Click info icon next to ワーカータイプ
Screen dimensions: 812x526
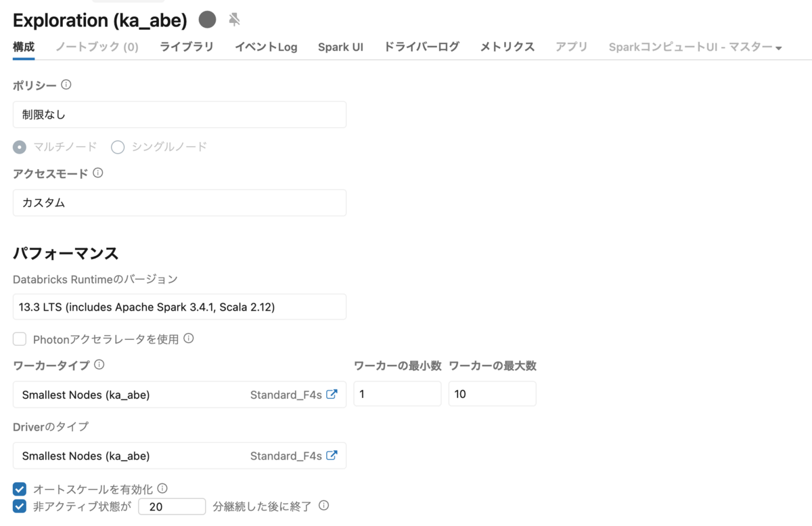pyautogui.click(x=99, y=364)
